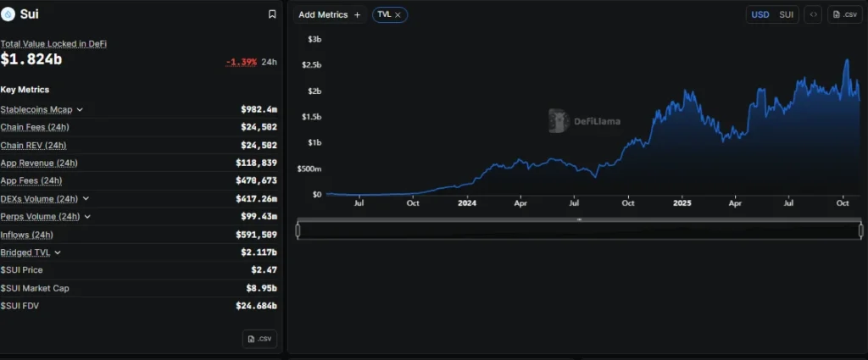Screen dimensions: 868x360
Task: Click the $2.5b y-axis label
Action: pyautogui.click(x=312, y=65)
